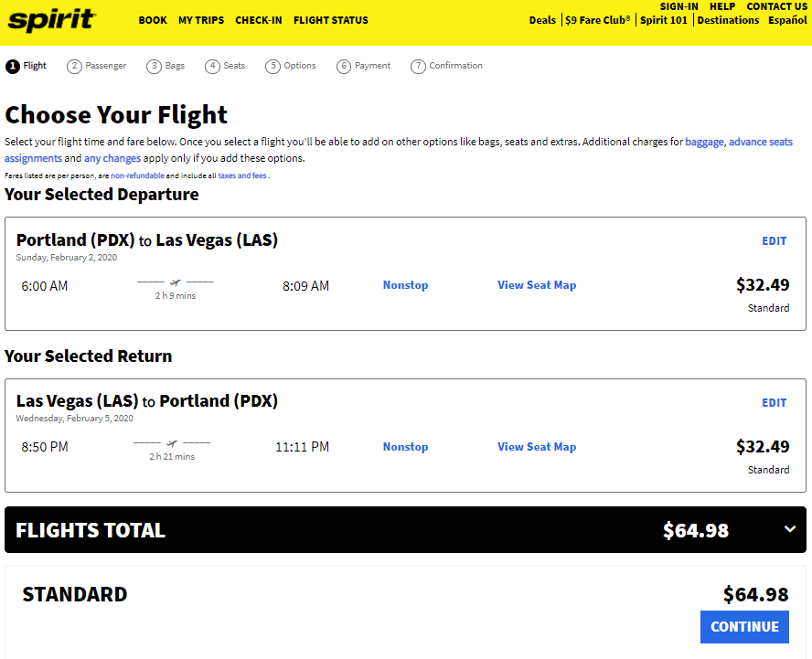The height and width of the screenshot is (659, 812).
Task: Open the baggage charges link
Action: pyautogui.click(x=704, y=142)
